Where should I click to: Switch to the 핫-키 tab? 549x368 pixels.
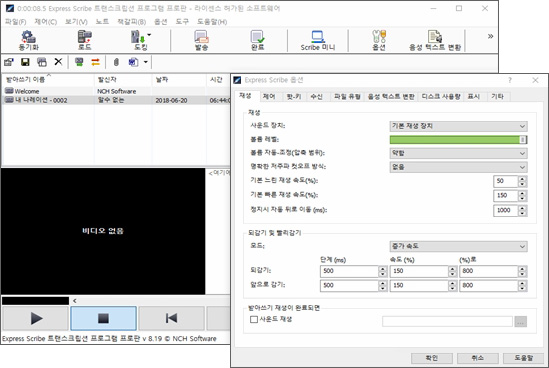pos(294,97)
